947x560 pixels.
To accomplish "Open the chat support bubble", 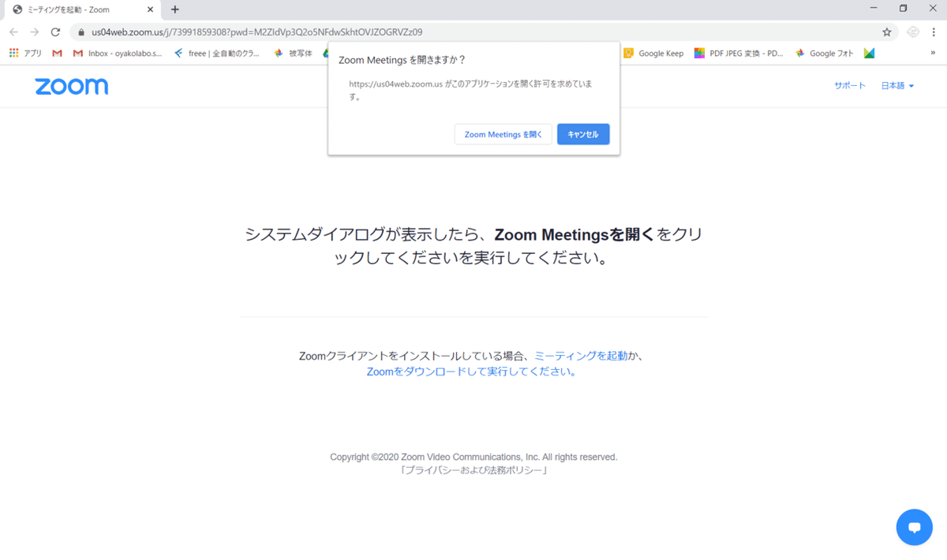I will 914,527.
